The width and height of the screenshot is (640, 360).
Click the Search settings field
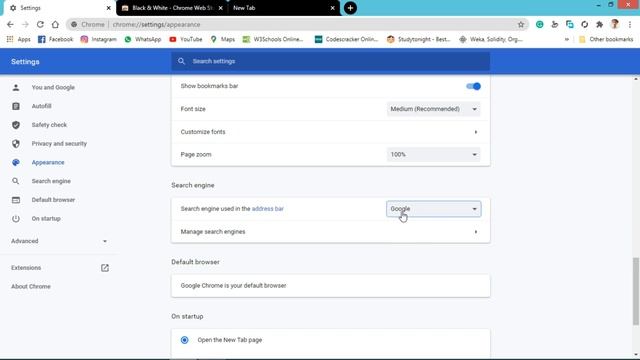click(331, 61)
